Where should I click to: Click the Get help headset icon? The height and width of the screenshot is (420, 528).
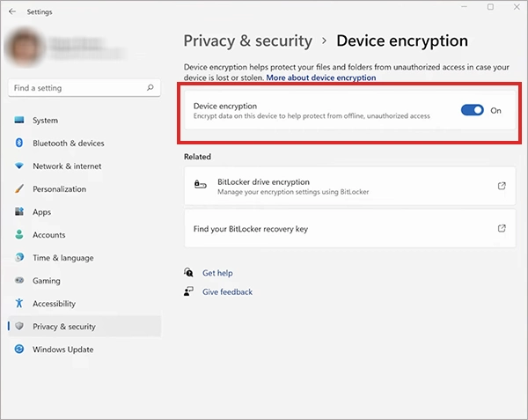pos(188,272)
